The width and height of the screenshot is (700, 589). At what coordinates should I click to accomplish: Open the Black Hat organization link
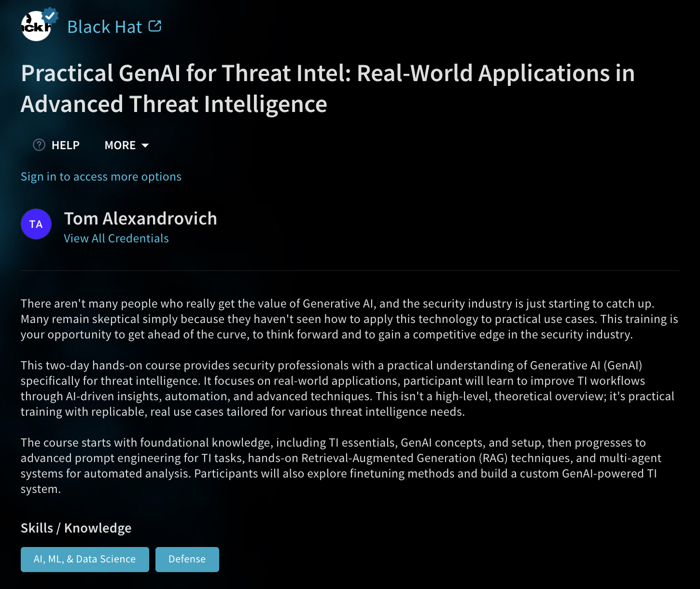coord(105,27)
